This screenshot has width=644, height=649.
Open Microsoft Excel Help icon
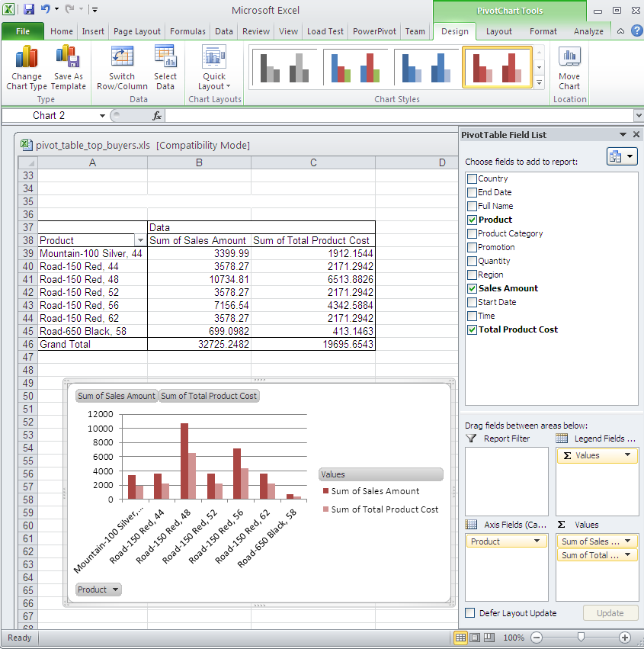click(636, 31)
